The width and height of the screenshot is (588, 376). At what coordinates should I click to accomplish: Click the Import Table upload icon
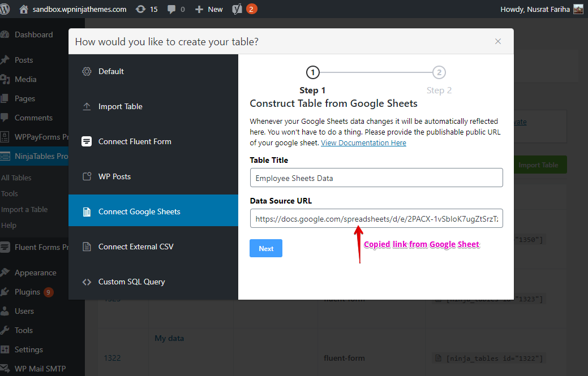click(87, 106)
